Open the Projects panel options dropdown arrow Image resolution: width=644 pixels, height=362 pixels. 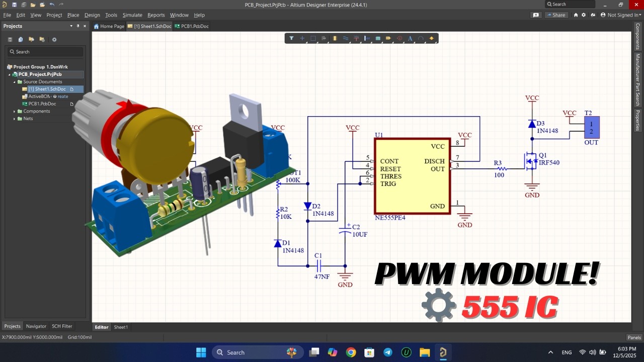(71, 26)
